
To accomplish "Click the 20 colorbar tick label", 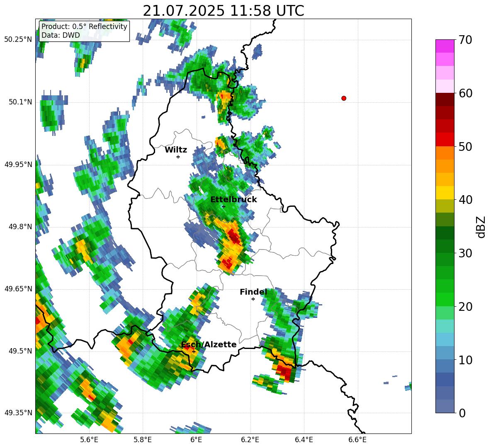I will click(x=465, y=307).
